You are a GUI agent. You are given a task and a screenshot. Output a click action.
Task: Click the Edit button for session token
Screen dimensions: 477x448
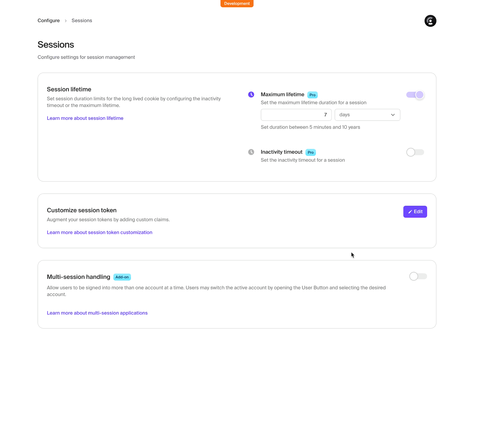pyautogui.click(x=415, y=212)
